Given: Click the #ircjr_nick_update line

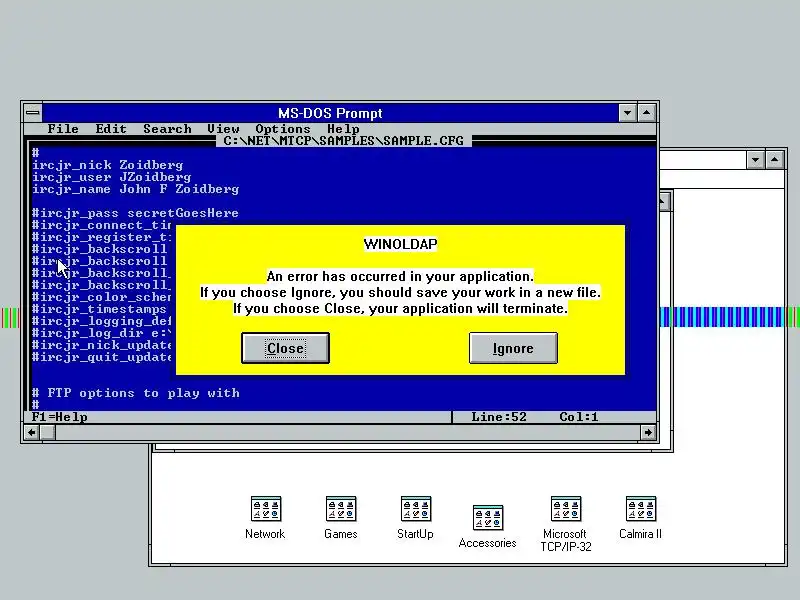Looking at the screenshot, I should (x=102, y=345).
